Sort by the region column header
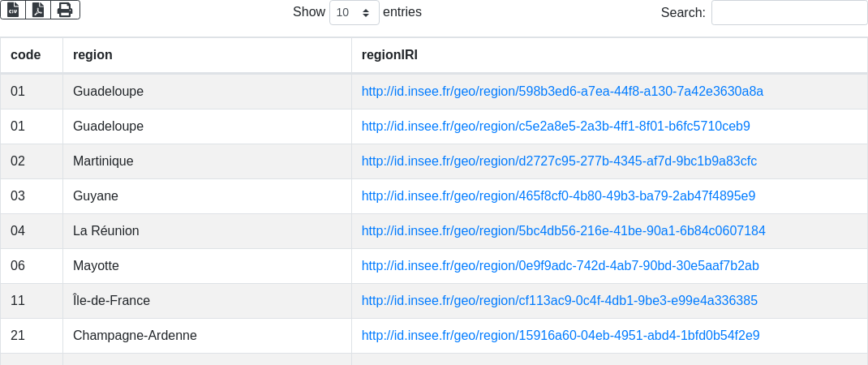868x365 pixels. click(92, 55)
